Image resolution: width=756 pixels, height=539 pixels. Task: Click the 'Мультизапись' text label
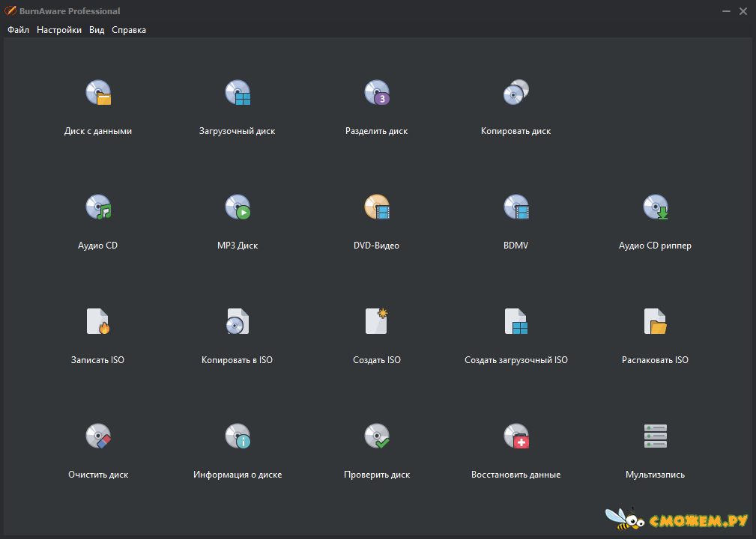(656, 475)
